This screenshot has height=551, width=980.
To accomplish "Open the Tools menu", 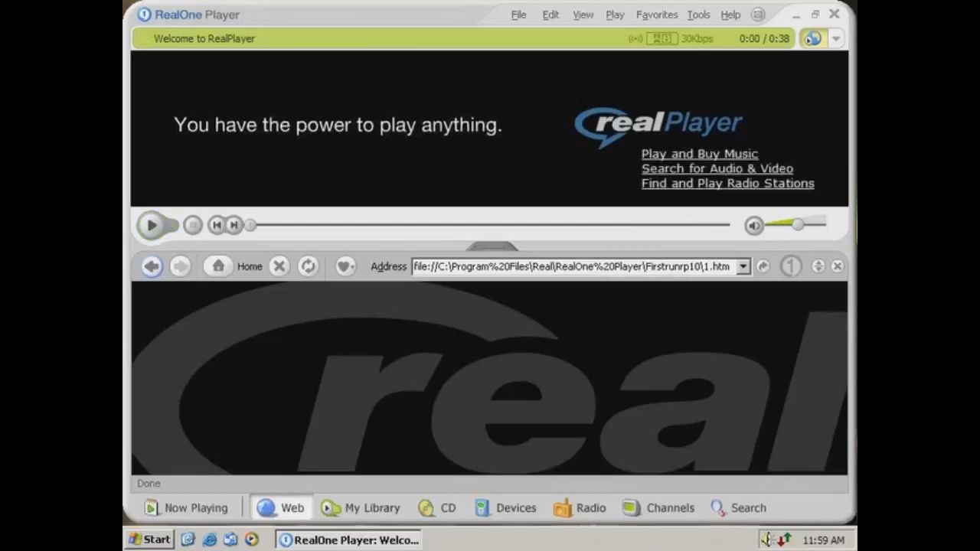I will [x=698, y=15].
